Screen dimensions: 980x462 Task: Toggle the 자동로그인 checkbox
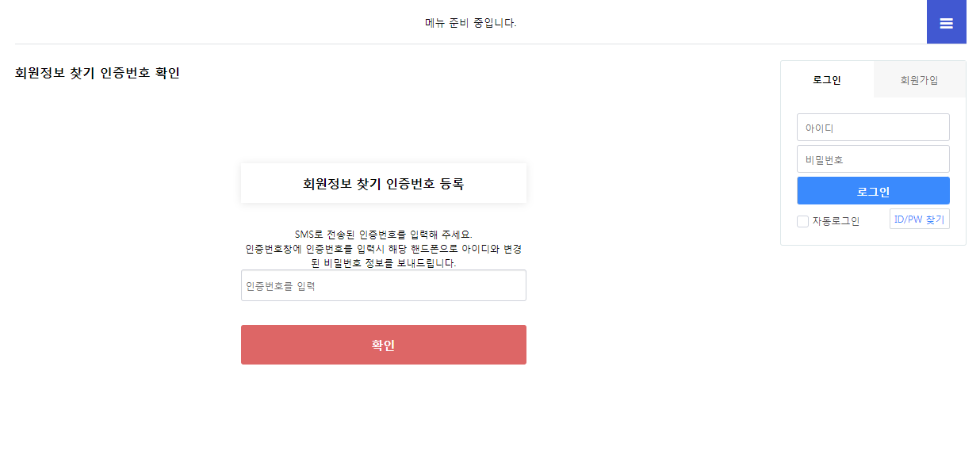802,221
